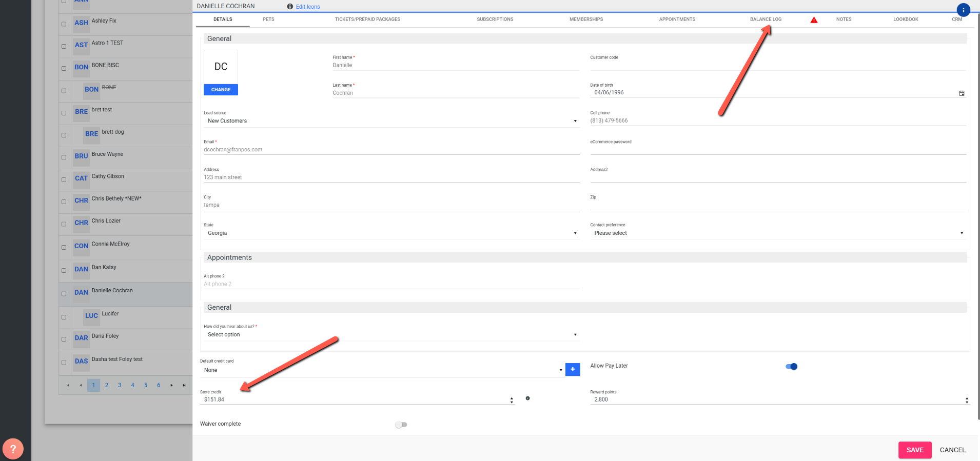Screen dimensions: 980x461
Task: Open the three-dot options menu
Action: pos(963,10)
